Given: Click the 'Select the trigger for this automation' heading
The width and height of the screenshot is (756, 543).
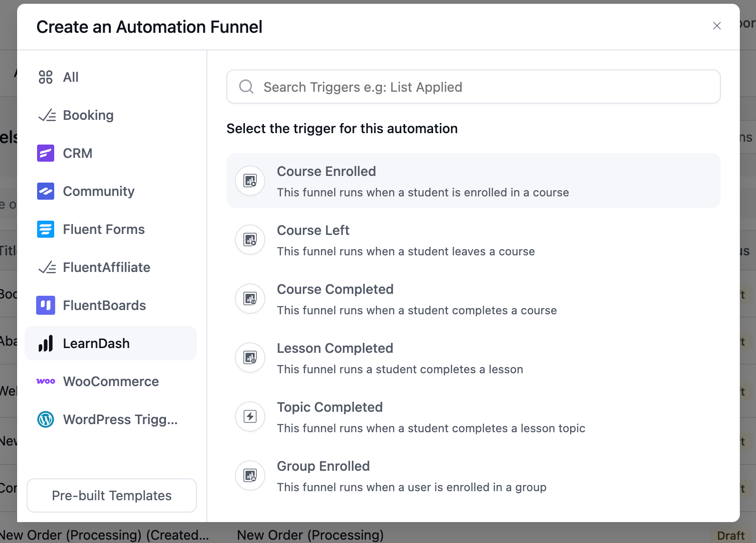Looking at the screenshot, I should tap(342, 128).
